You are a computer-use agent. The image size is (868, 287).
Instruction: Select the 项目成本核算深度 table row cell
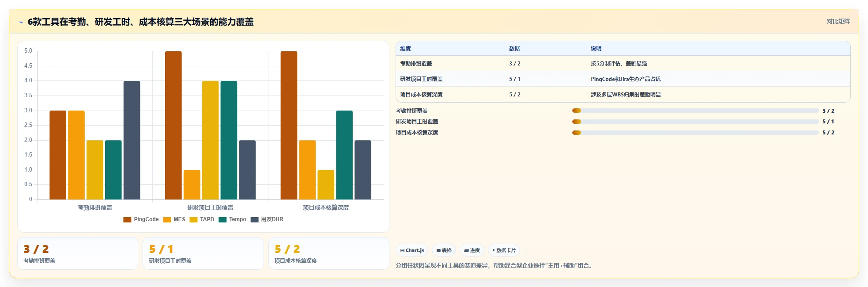click(421, 95)
